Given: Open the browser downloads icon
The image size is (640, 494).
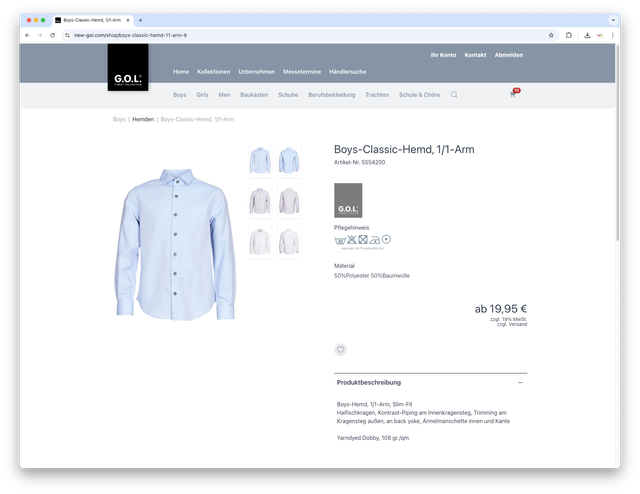Looking at the screenshot, I should coord(587,35).
